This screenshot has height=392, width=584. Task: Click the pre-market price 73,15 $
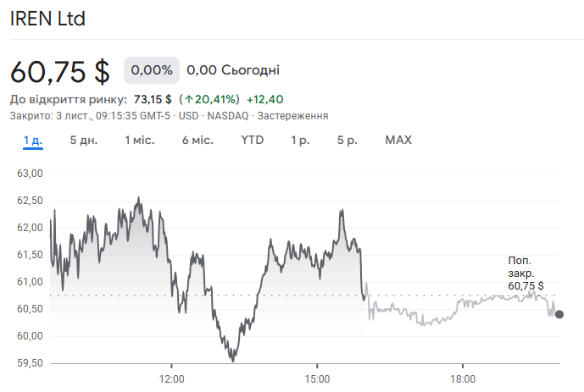click(x=153, y=99)
